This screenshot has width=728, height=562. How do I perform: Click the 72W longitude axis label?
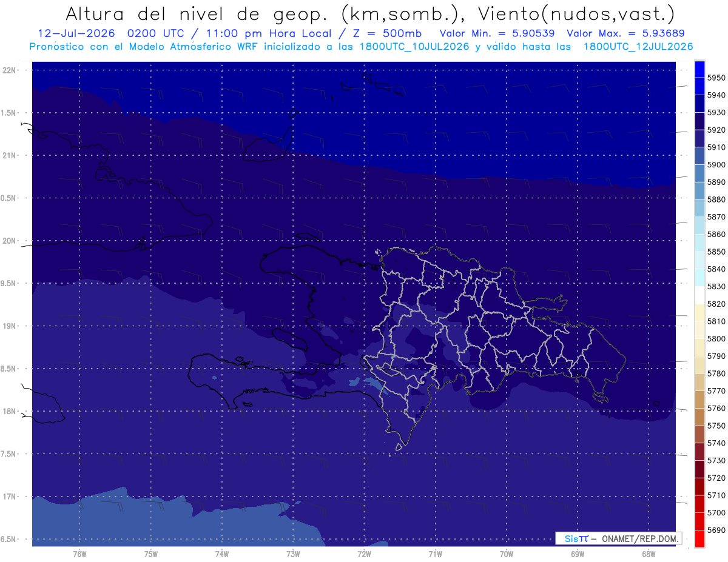click(x=364, y=554)
